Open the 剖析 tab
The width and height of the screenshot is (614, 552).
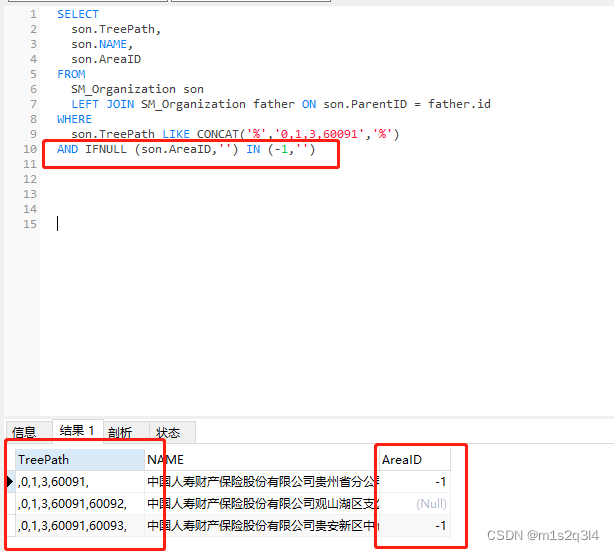126,432
